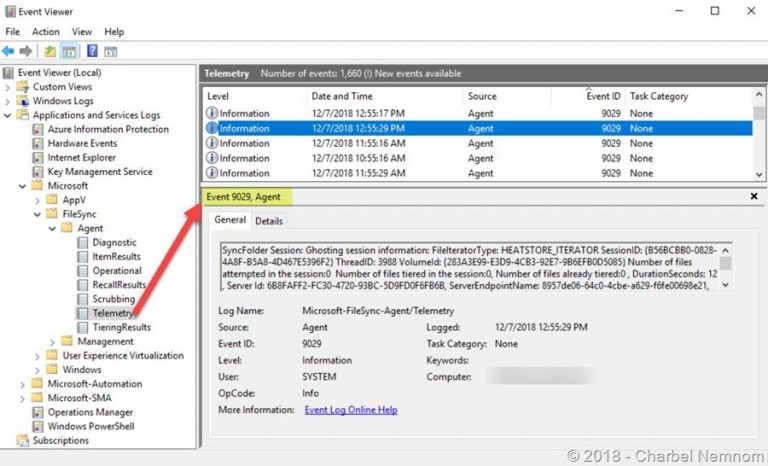The image size is (768, 466).
Task: Collapse Applications and Services Logs
Action: (x=7, y=116)
